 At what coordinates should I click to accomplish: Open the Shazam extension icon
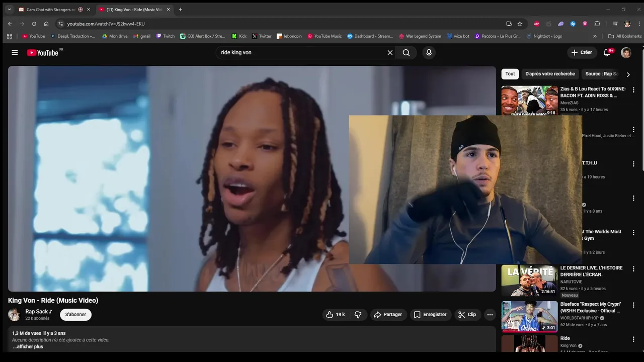click(573, 24)
